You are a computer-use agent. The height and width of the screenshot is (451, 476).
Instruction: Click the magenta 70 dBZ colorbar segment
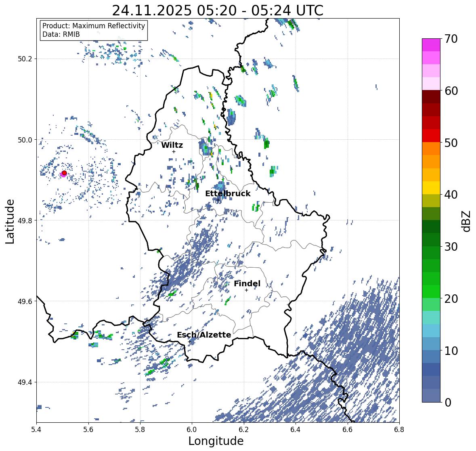(431, 45)
